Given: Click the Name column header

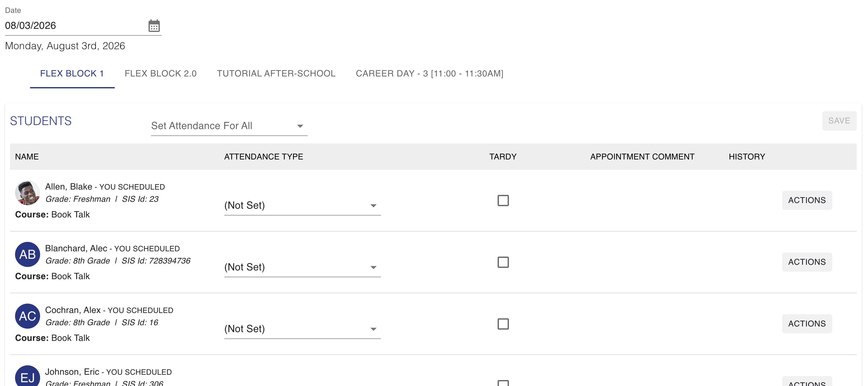Looking at the screenshot, I should pyautogui.click(x=27, y=157).
